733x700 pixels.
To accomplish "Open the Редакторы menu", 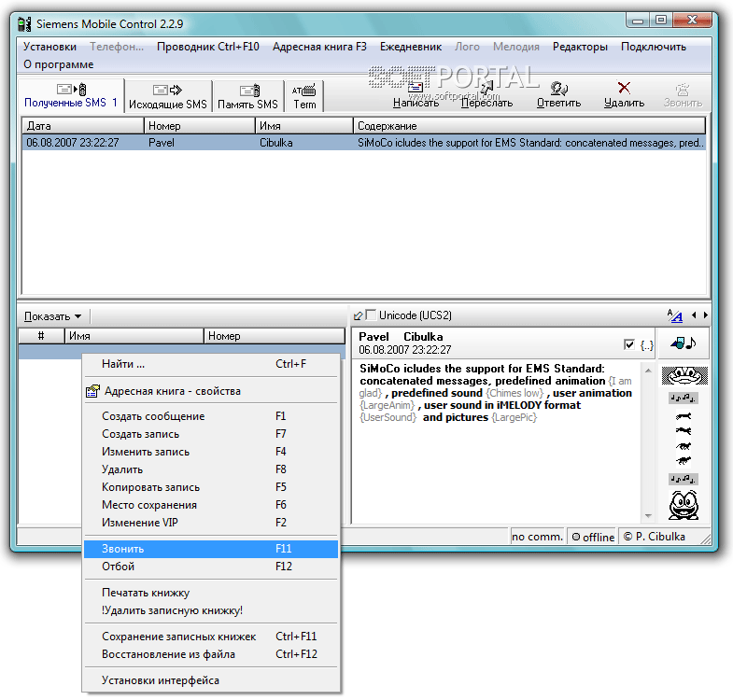I will click(580, 47).
